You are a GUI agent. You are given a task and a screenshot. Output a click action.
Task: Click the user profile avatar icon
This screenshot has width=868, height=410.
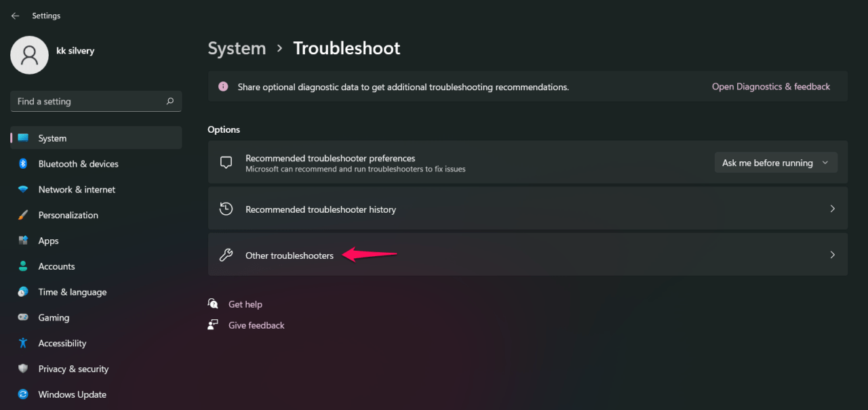tap(29, 55)
